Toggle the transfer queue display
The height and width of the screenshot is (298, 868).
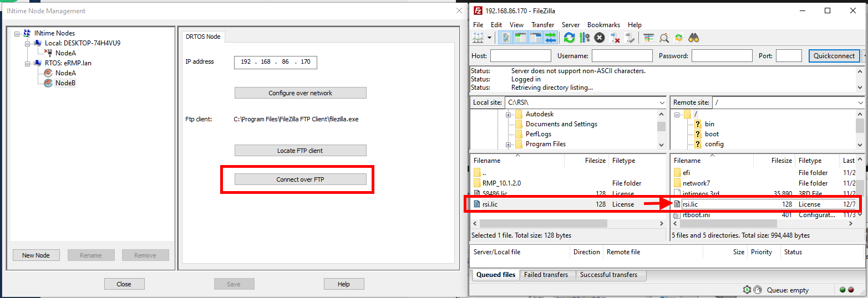[550, 38]
